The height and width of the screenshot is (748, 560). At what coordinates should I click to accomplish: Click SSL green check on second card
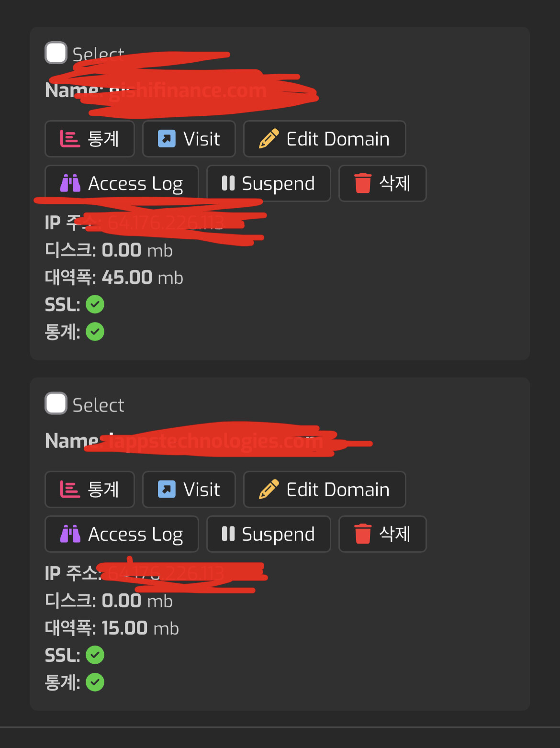(x=95, y=655)
